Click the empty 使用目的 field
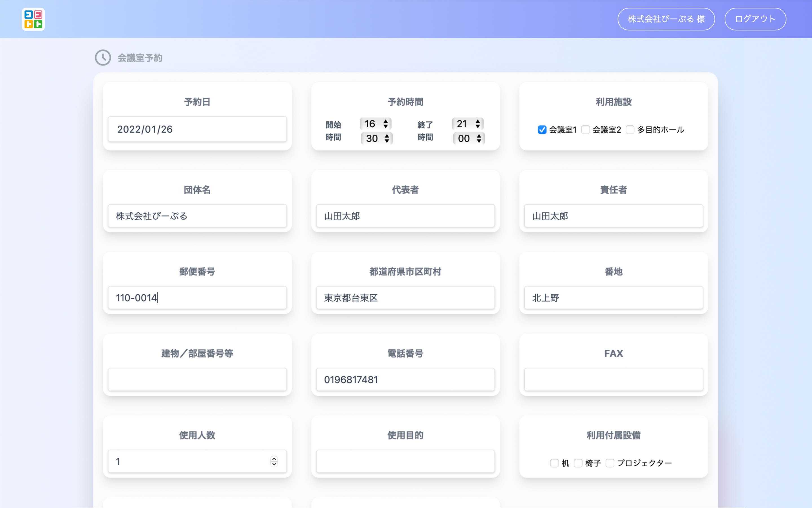This screenshot has width=812, height=508. 405,461
